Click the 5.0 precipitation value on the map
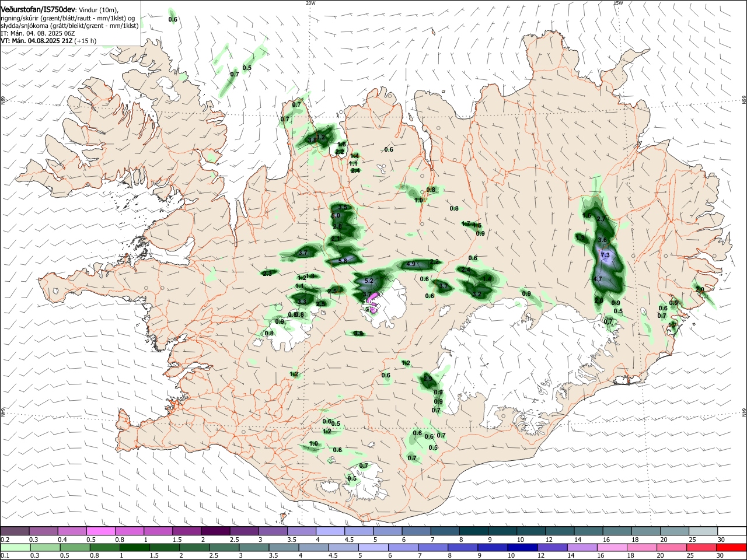Image resolution: width=747 pixels, height=560 pixels. tap(336, 216)
